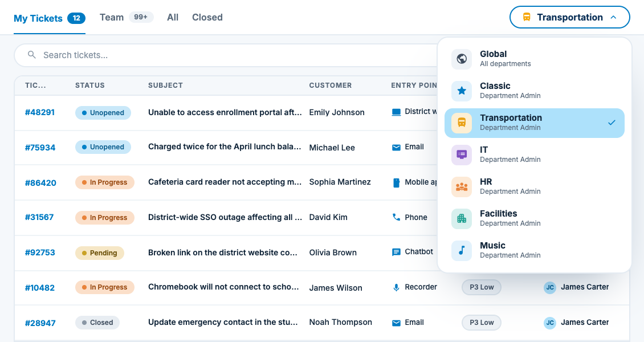Switch to the Closed tab
The width and height of the screenshot is (644, 342).
pos(207,17)
